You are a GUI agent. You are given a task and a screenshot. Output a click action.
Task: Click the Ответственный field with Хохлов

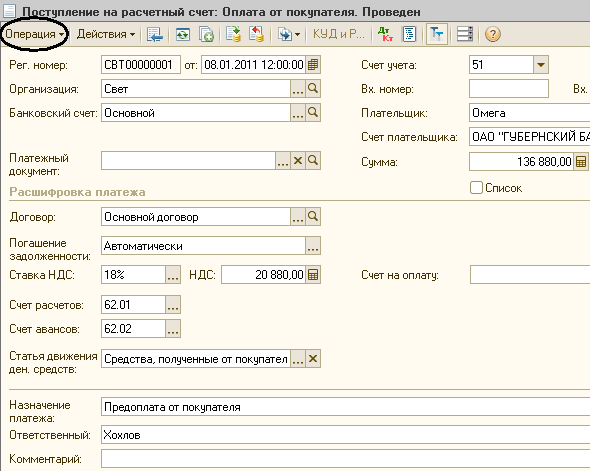pyautogui.click(x=345, y=435)
